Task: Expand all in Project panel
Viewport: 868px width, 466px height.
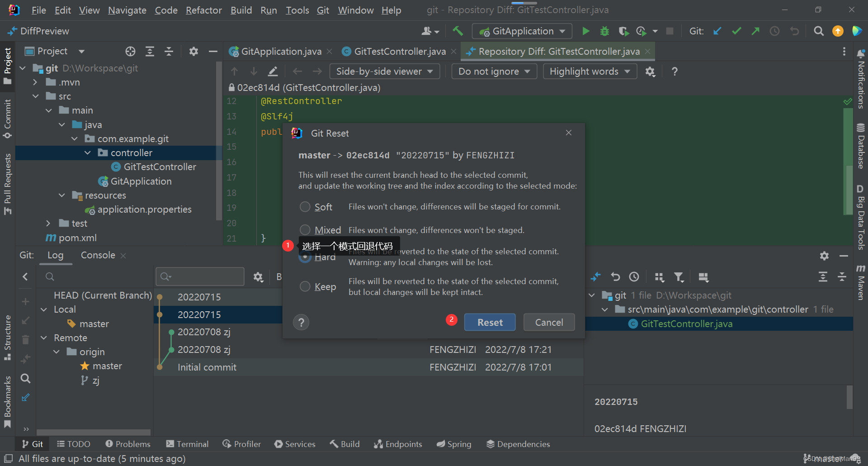Action: point(150,51)
